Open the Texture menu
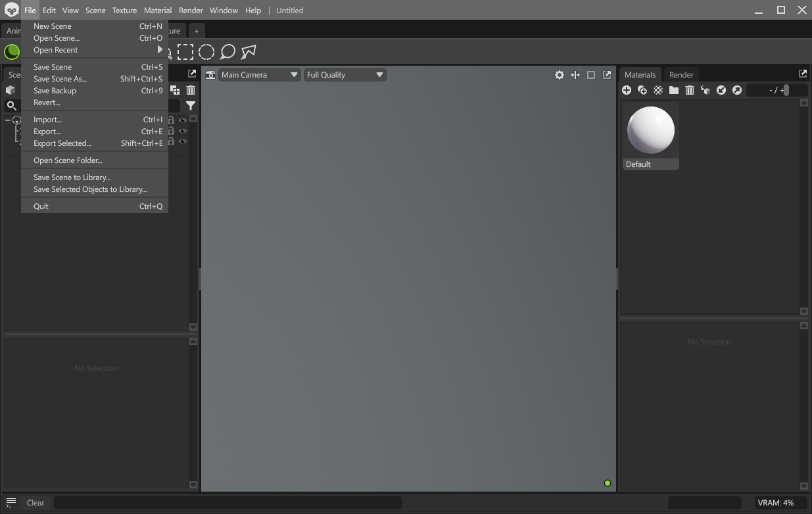Viewport: 812px width, 514px height. pyautogui.click(x=124, y=11)
